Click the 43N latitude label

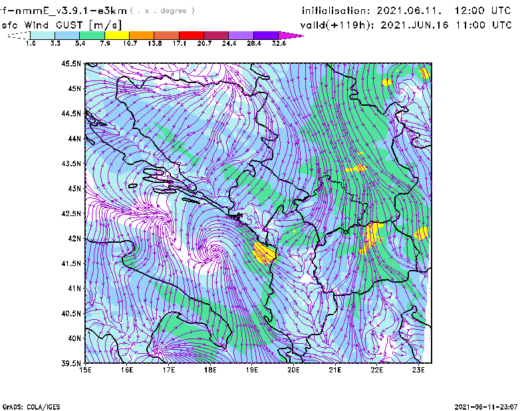(x=74, y=188)
